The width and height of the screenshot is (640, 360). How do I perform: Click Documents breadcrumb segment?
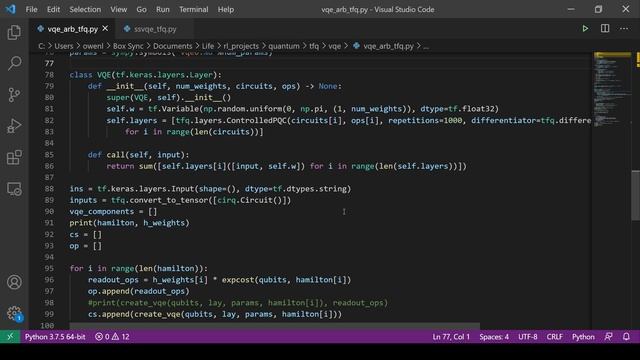click(x=173, y=46)
